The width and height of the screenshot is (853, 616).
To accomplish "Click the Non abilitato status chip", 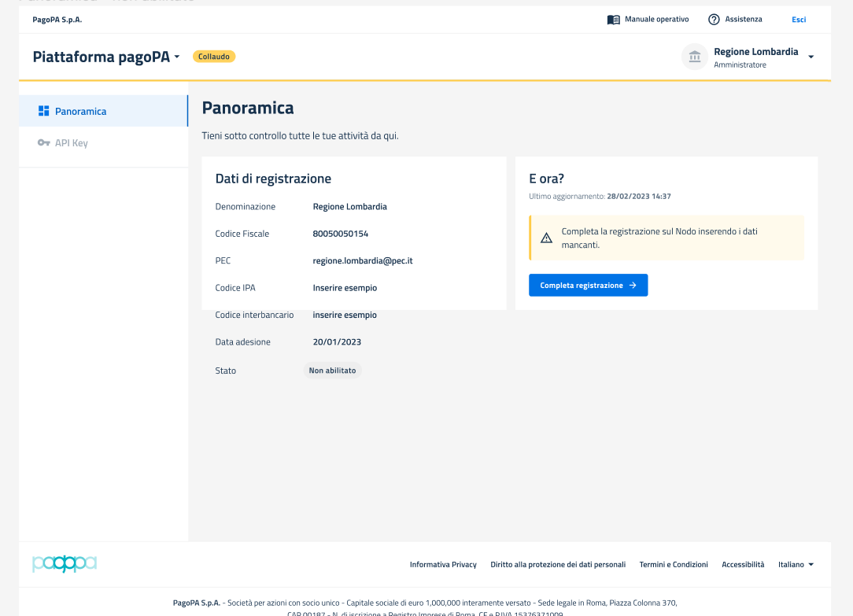I will pos(332,371).
